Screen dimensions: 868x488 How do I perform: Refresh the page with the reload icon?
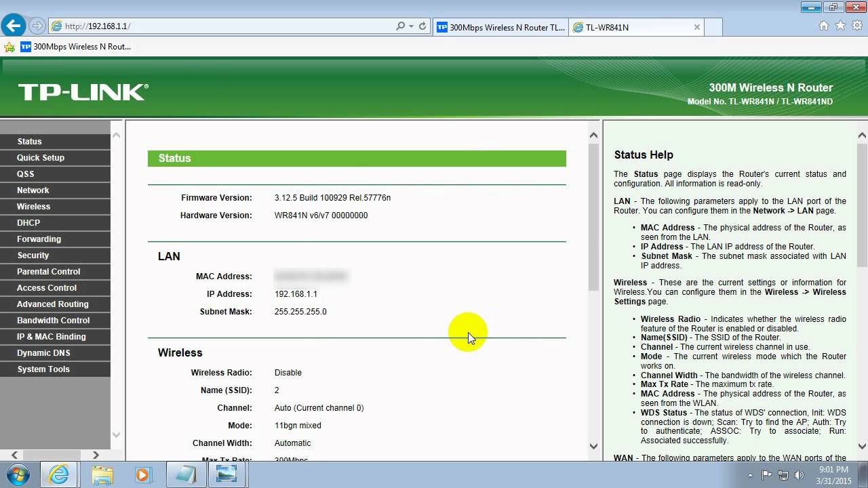click(x=422, y=26)
